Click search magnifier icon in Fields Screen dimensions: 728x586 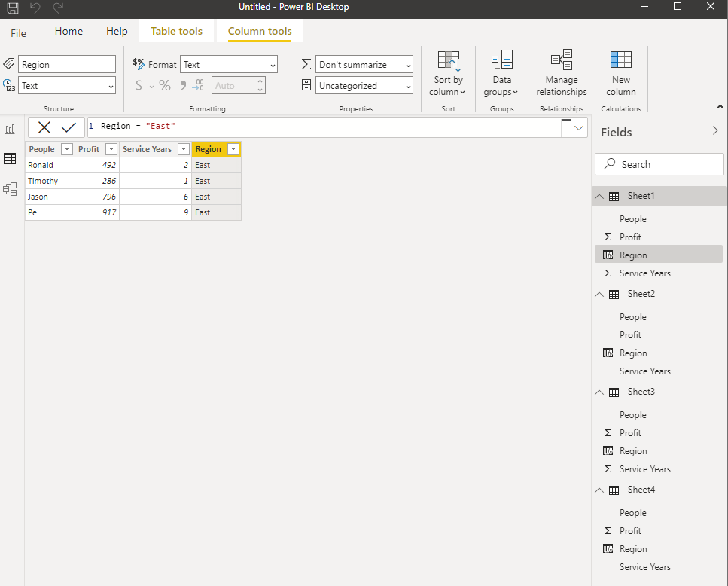(609, 164)
